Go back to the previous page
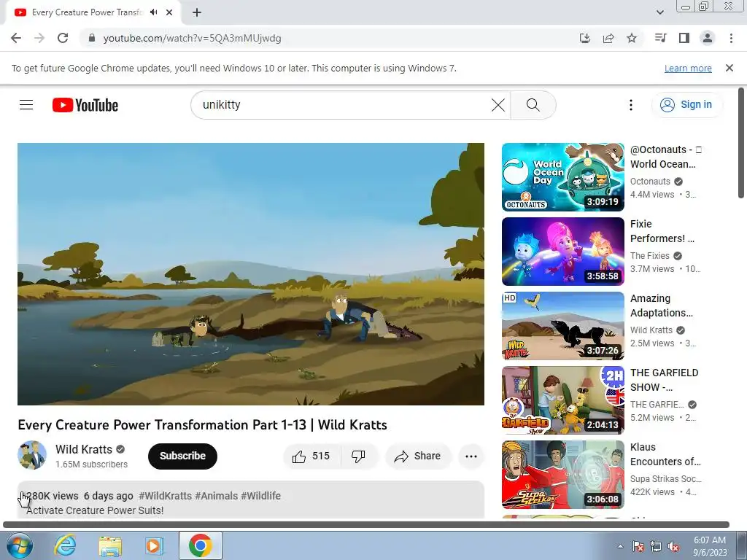747x560 pixels. 16,38
